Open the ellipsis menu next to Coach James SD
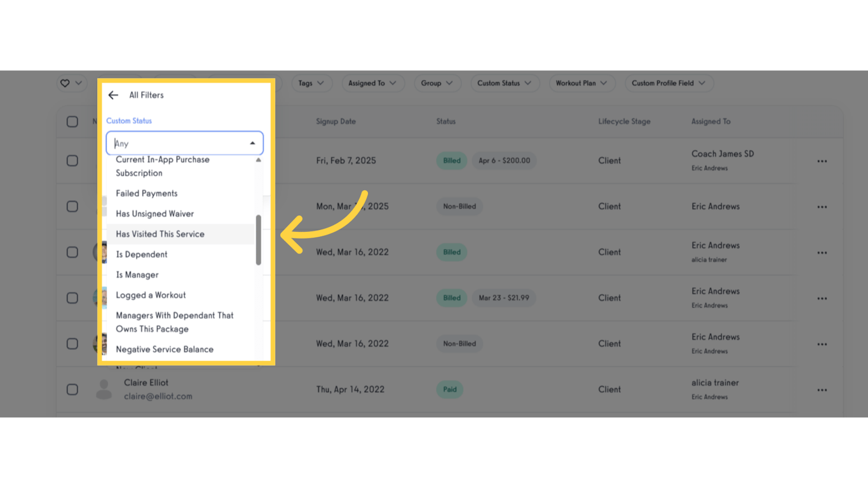Viewport: 868px width, 488px height. point(822,161)
